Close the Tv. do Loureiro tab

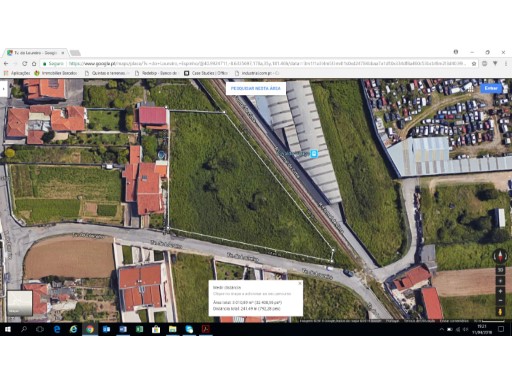coord(63,53)
